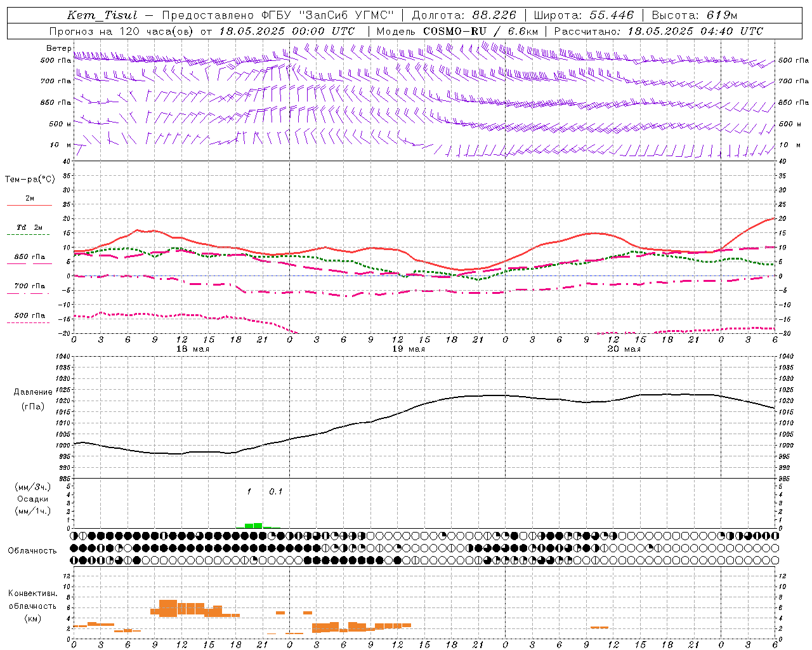Click the model name COSMO-RU / 6.6км
This screenshot has height=650, width=812.
481,31
